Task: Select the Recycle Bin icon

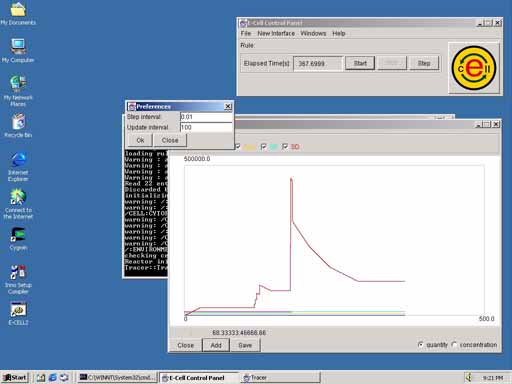Action: point(18,126)
